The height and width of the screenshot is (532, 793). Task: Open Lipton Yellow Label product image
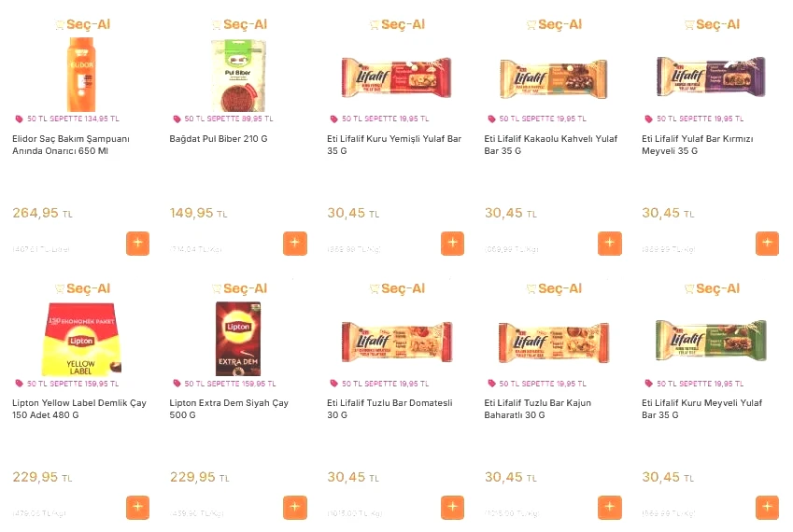[82, 339]
